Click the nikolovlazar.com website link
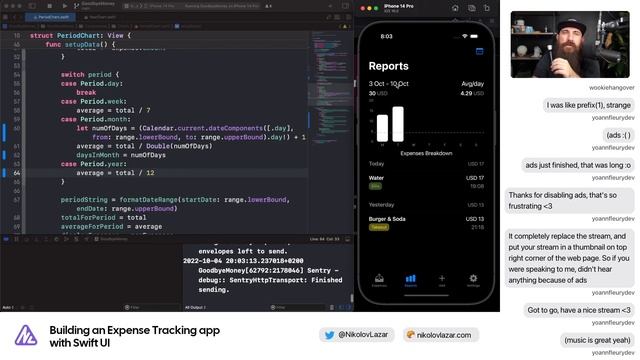This screenshot has height=360, width=640. pos(440,335)
